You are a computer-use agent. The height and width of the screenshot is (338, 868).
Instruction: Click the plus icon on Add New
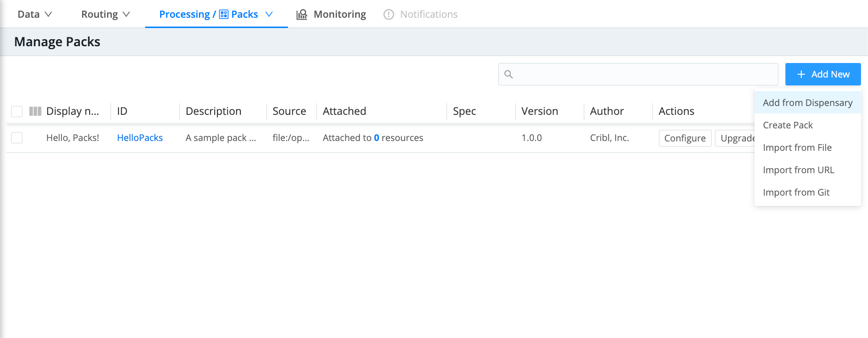[801, 74]
